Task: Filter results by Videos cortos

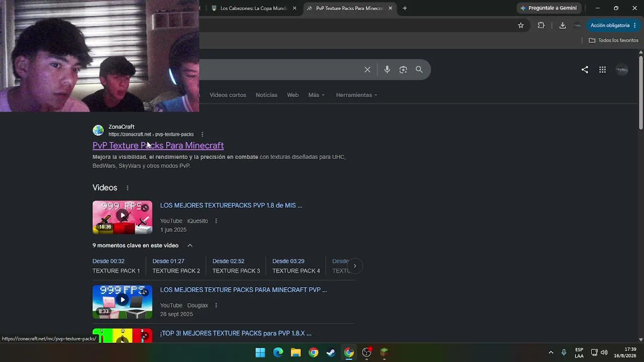Action: click(228, 95)
